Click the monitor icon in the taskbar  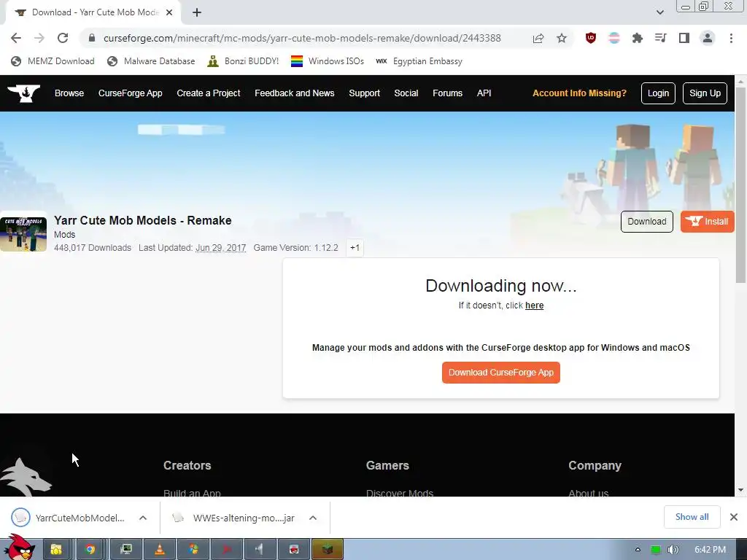(x=125, y=550)
